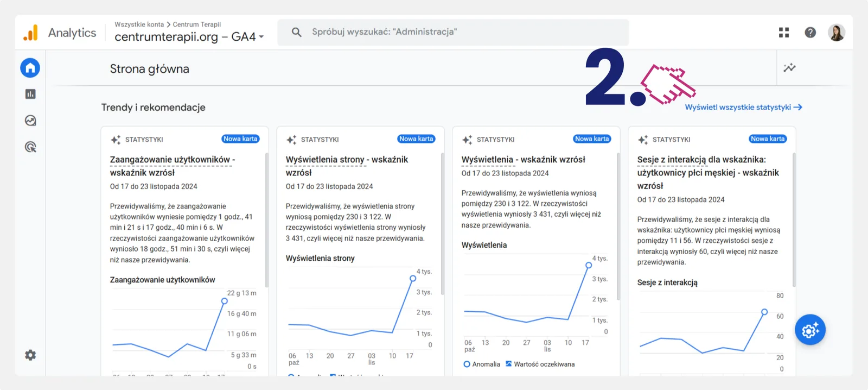Open card title "Wyświetlenia strony - wskaźnik wzrósł"

[347, 166]
